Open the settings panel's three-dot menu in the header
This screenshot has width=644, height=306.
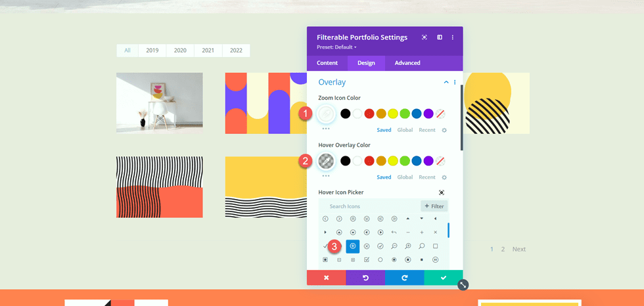coord(453,37)
